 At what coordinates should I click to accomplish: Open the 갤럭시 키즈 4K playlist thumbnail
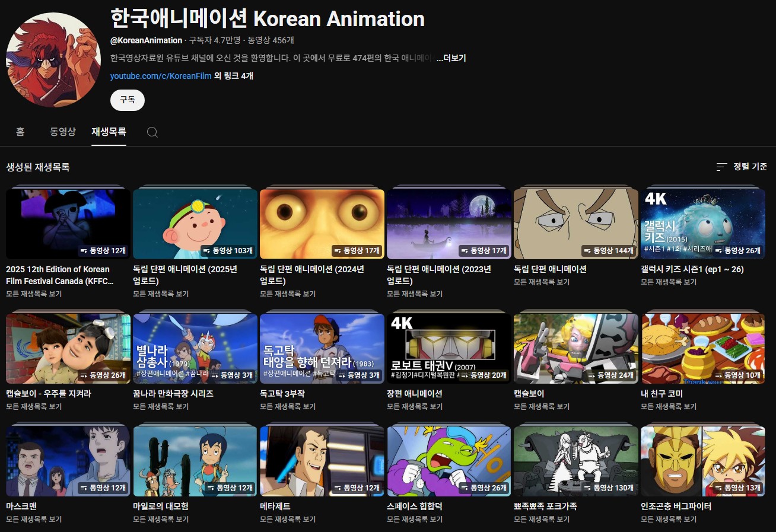tap(703, 224)
